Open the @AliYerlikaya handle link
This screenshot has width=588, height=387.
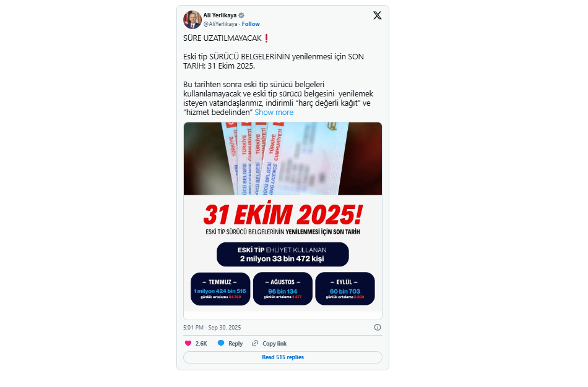[220, 24]
